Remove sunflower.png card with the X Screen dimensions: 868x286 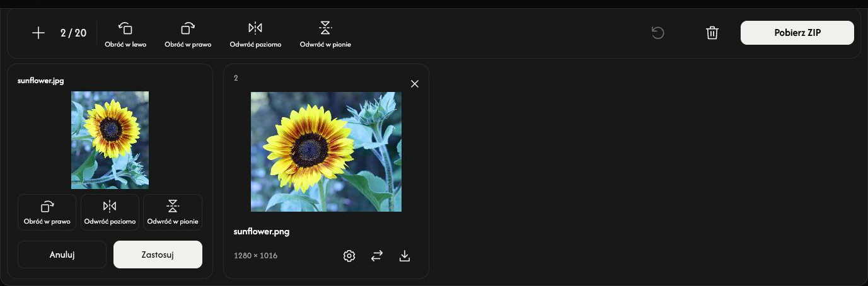pyautogui.click(x=414, y=84)
